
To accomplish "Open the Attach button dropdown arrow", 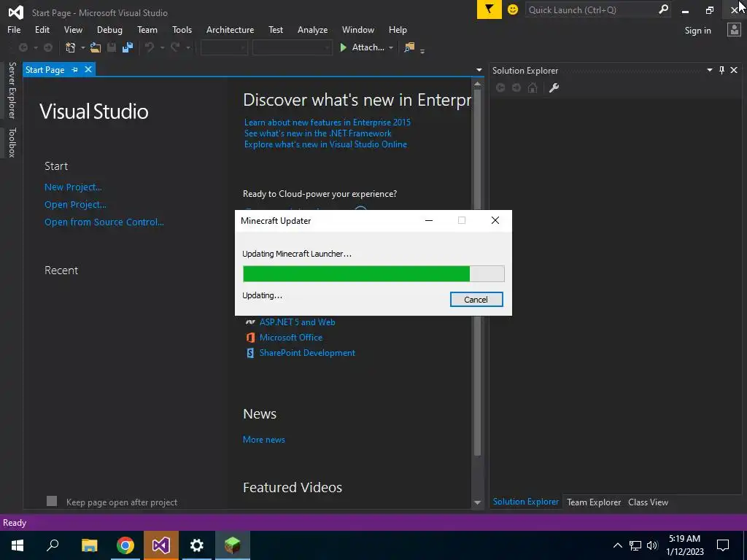I will point(391,47).
